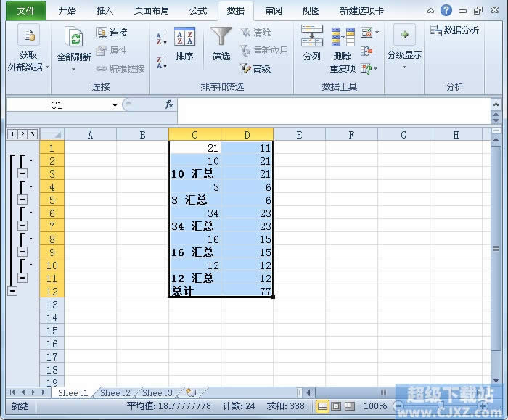508x420 pixels.
Task: Show outline level 3
Action: pos(33,134)
